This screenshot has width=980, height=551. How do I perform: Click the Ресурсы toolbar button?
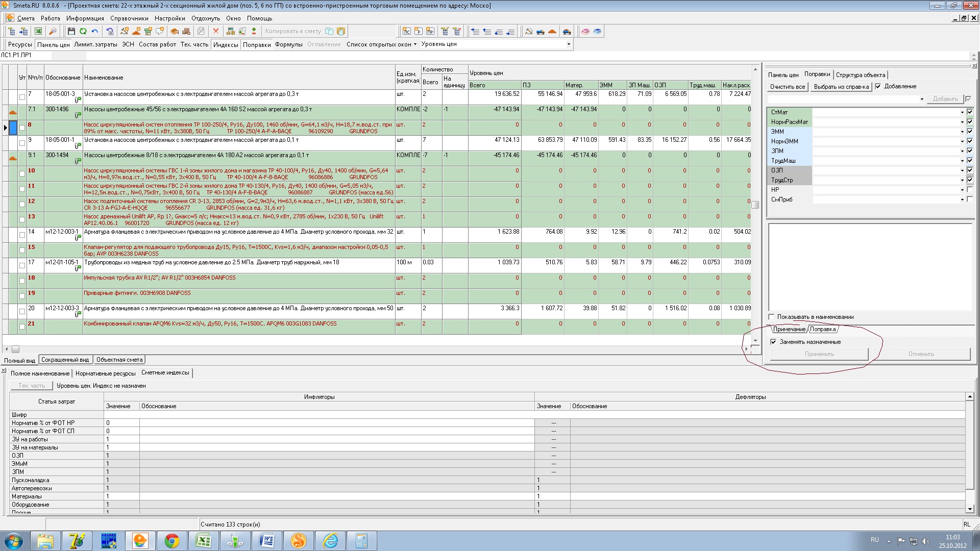click(x=20, y=44)
